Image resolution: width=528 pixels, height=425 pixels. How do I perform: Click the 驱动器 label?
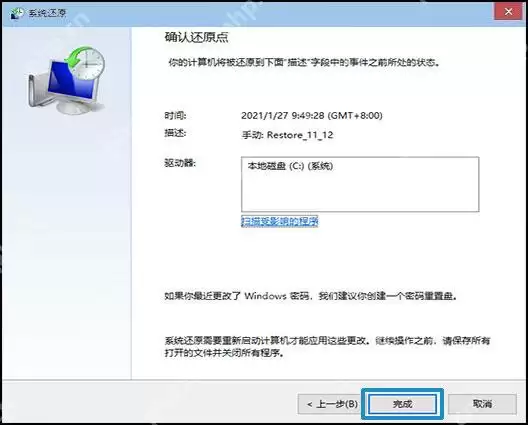180,163
